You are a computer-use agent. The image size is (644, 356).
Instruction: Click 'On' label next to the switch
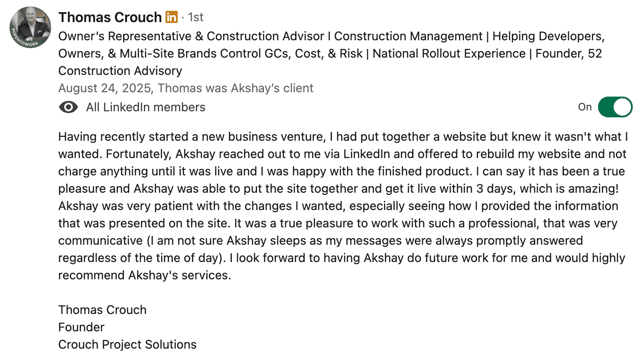585,107
